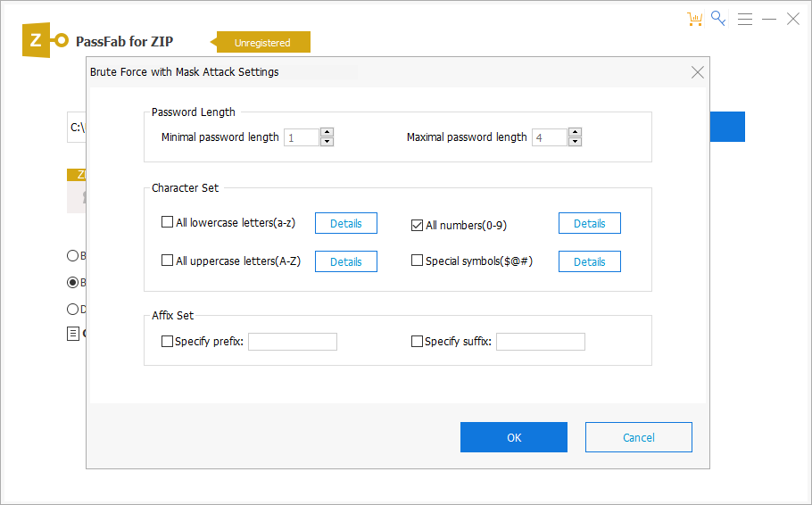The image size is (812, 505).
Task: Click the suffix text field
Action: click(541, 342)
